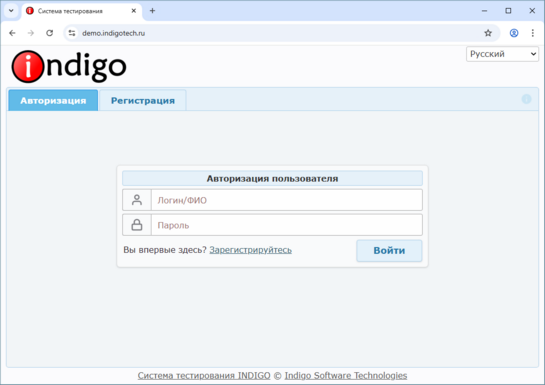545x385 pixels.
Task: View site information icon in address bar
Action: tap(72, 33)
